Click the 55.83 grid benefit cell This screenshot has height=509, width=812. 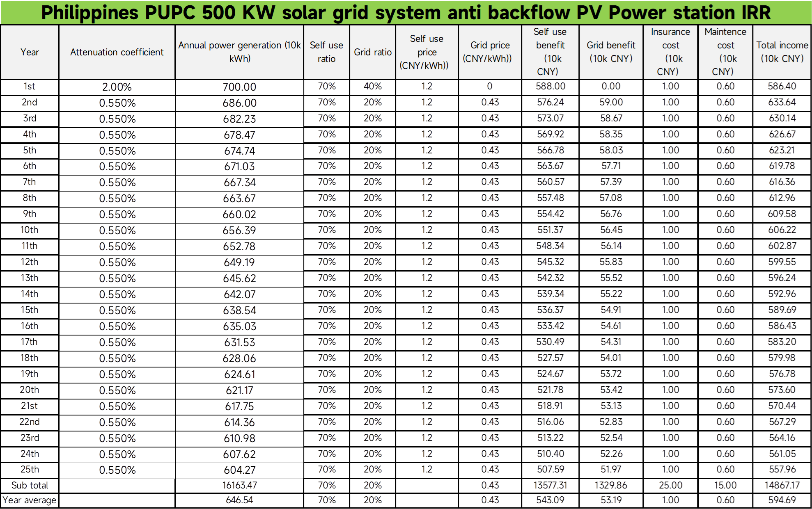pyautogui.click(x=611, y=262)
